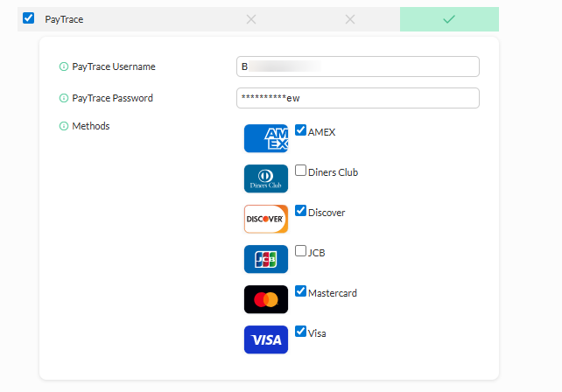Click the JCB card logo
Image resolution: width=562 pixels, height=392 pixels.
coord(266,259)
